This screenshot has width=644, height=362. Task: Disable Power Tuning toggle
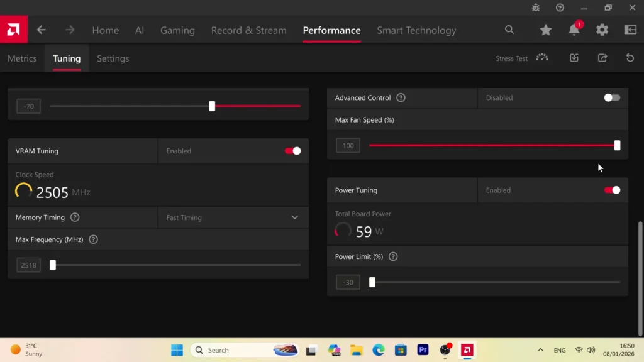click(x=612, y=190)
